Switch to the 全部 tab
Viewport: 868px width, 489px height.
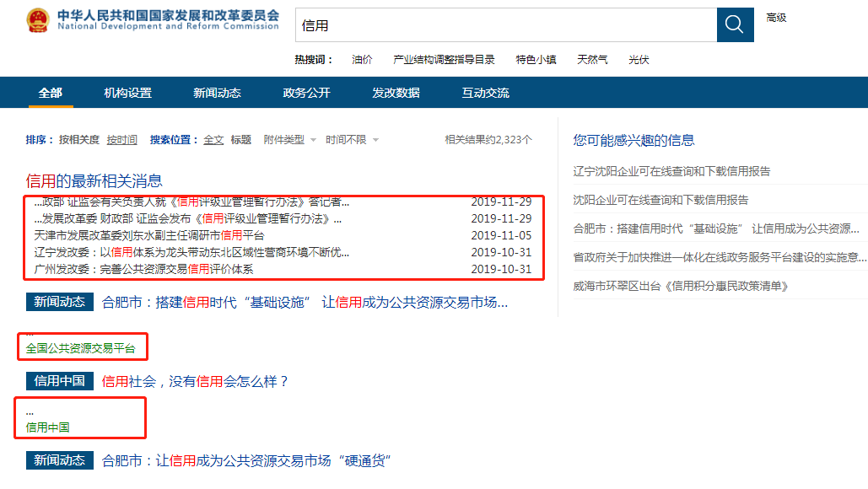coord(51,93)
